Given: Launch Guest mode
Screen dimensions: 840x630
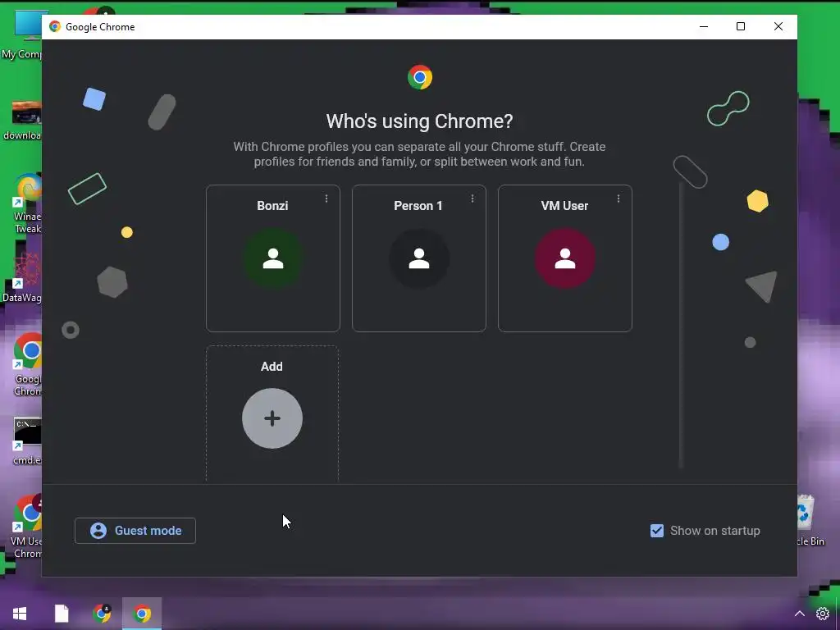Looking at the screenshot, I should [x=135, y=531].
